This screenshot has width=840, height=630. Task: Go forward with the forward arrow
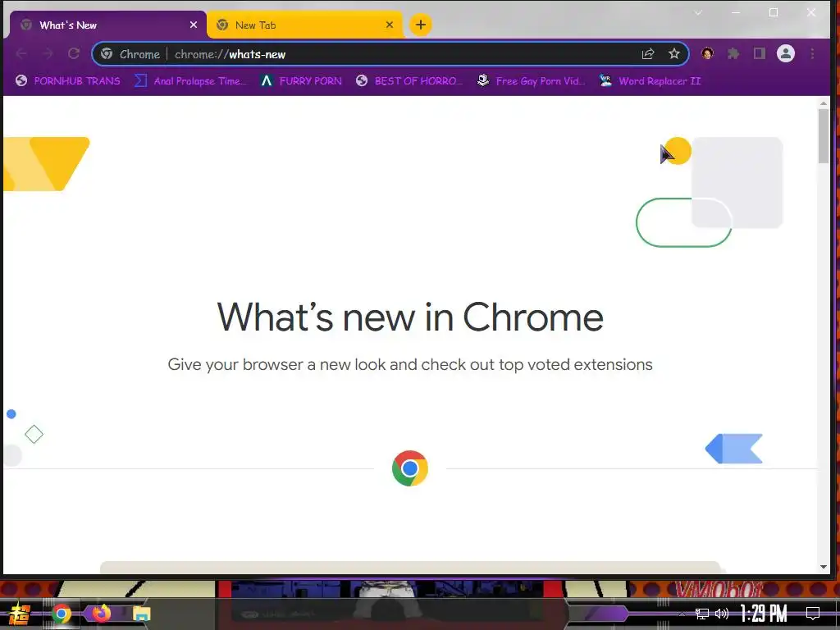(48, 53)
